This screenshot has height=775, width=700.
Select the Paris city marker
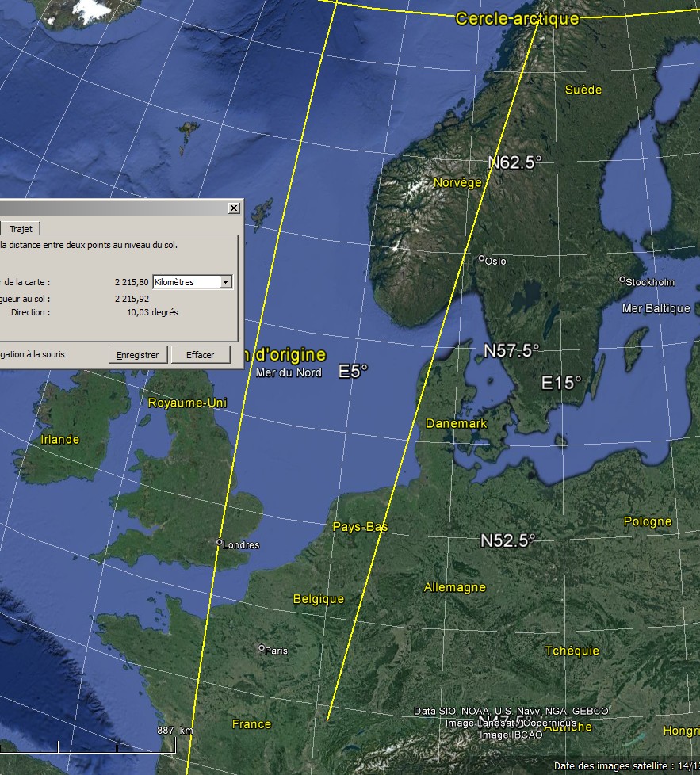pos(262,648)
